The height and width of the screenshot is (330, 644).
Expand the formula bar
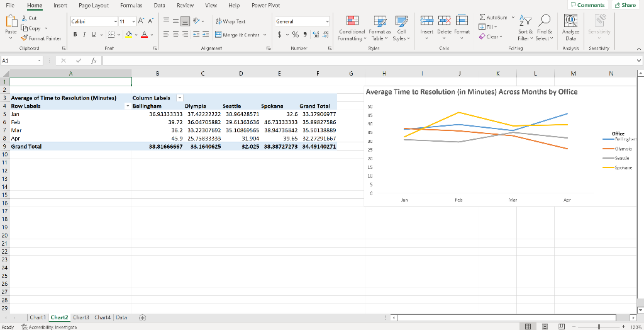point(639,60)
